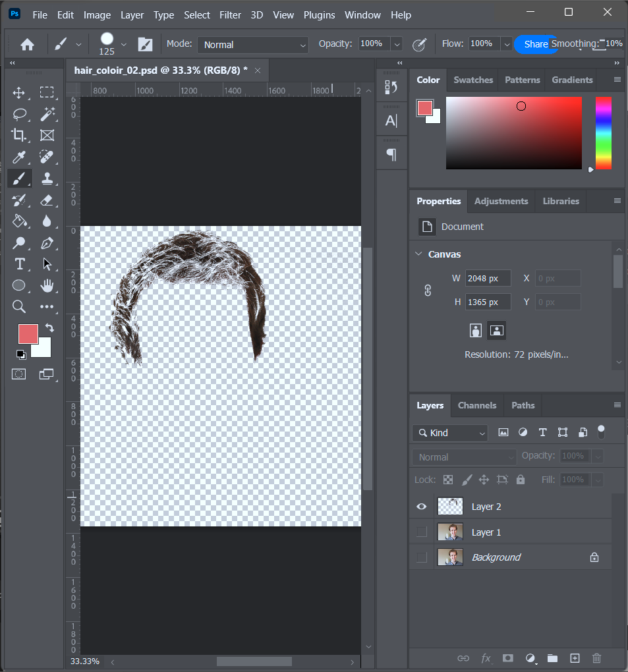Set canvas to landscape orientation
628x672 pixels.
coord(496,331)
